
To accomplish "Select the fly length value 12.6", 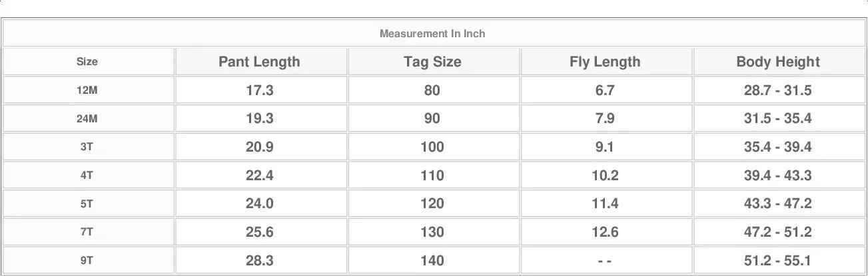I will pos(605,233).
